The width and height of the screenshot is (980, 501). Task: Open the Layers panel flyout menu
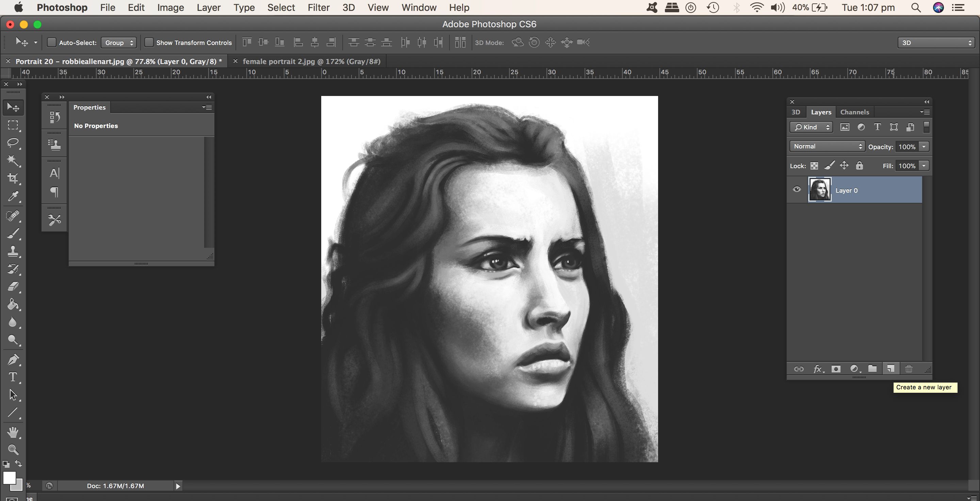[x=925, y=112]
